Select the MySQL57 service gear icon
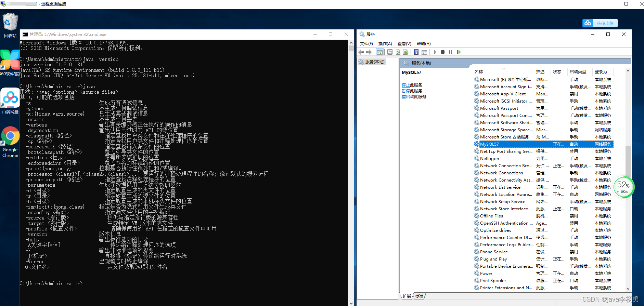This screenshot has width=644, height=306. click(x=476, y=144)
